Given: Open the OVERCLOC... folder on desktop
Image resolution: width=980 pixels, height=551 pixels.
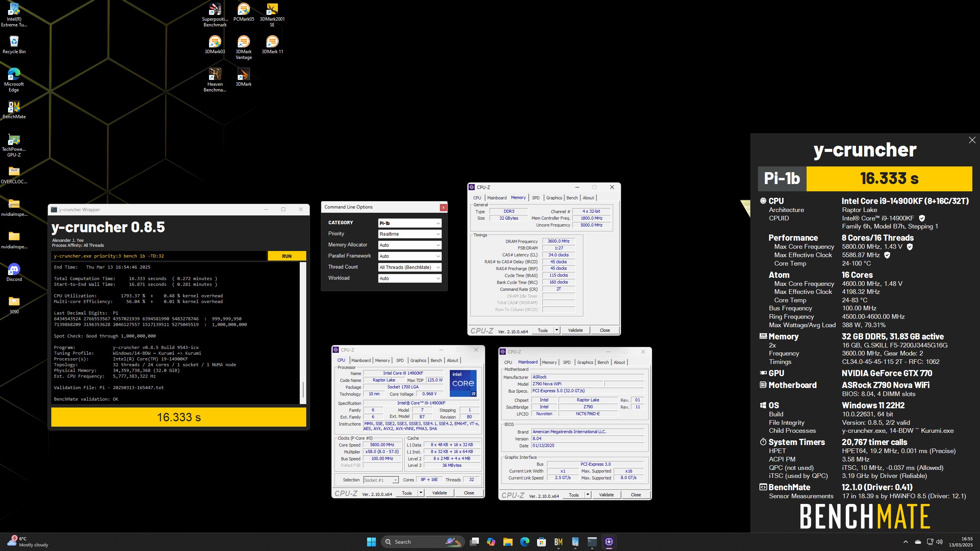Looking at the screenshot, I should point(14,175).
